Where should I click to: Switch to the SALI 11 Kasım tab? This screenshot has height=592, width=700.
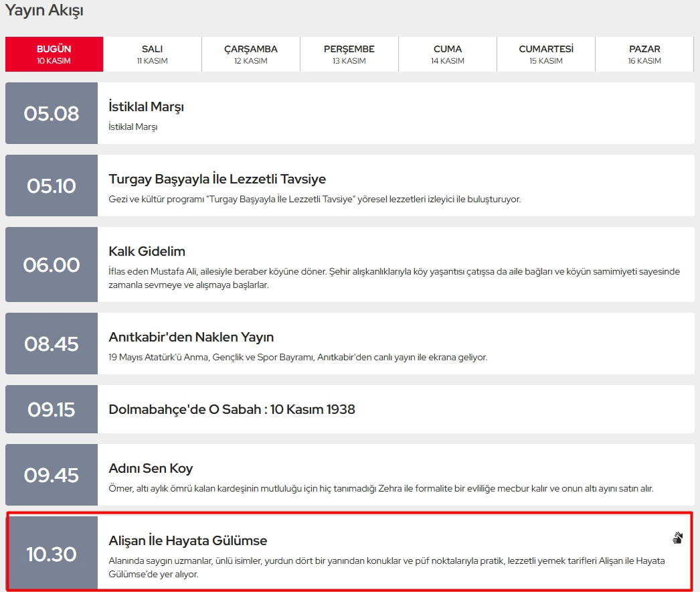pyautogui.click(x=153, y=54)
